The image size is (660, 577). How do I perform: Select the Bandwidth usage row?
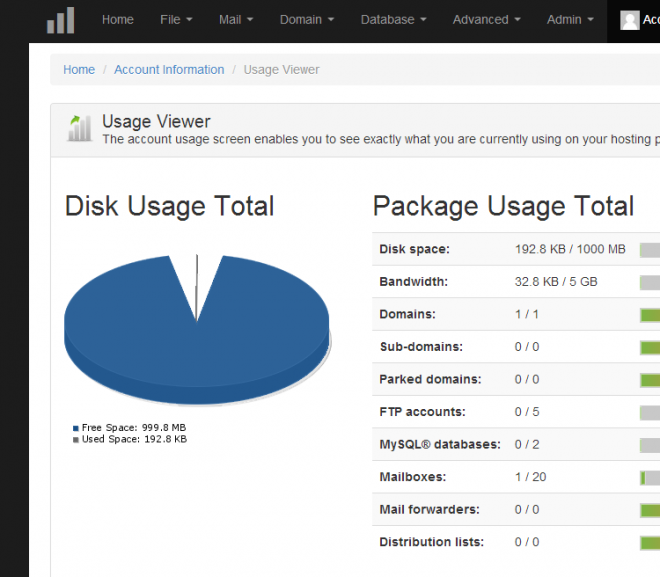pyautogui.click(x=516, y=282)
